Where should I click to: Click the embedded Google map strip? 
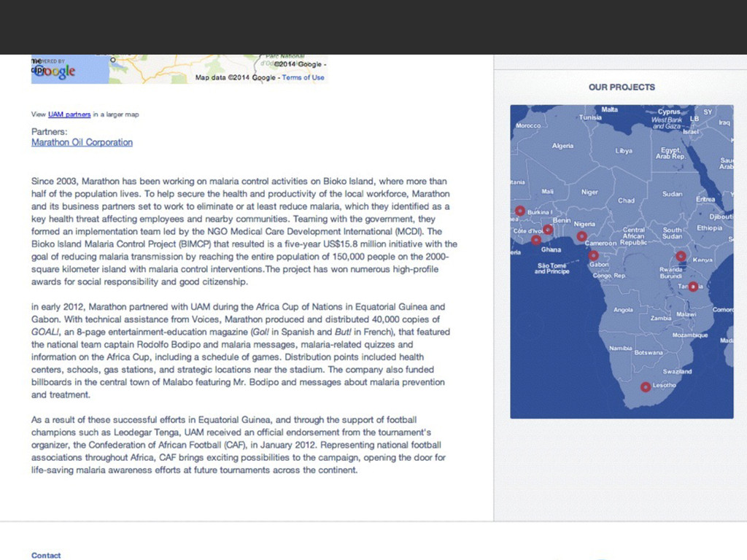pos(179,69)
